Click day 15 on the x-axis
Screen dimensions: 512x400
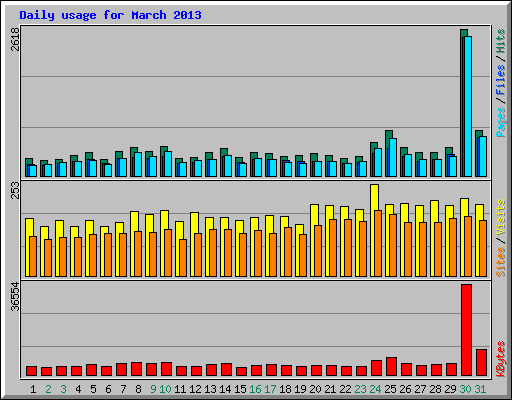click(x=240, y=389)
